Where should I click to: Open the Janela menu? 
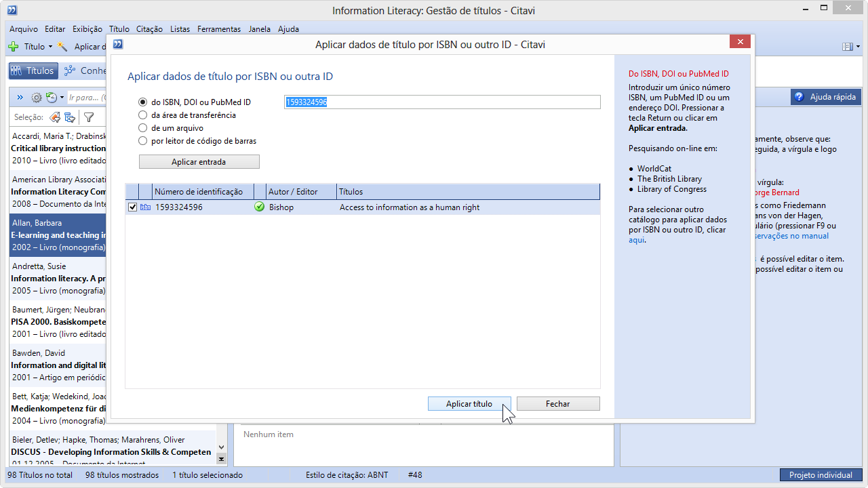260,29
